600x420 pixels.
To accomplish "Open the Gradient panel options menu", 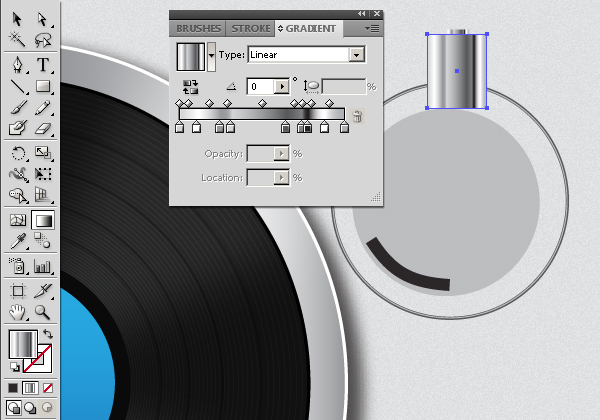I will click(x=372, y=29).
